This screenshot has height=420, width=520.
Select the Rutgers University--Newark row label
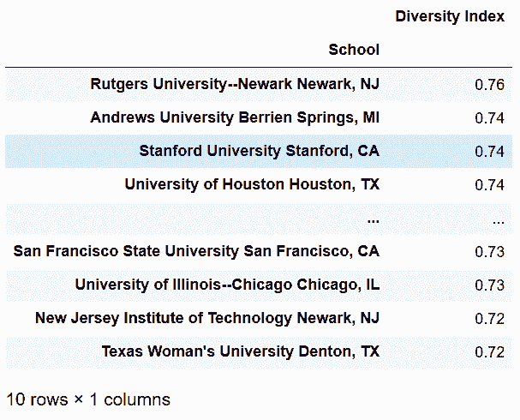tap(235, 84)
